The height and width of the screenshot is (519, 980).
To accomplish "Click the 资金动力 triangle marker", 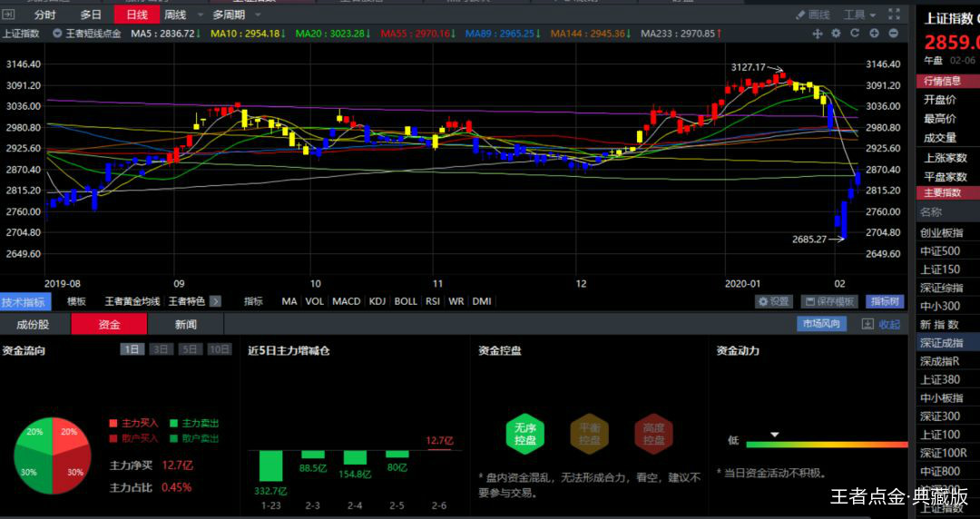I will [x=774, y=435].
